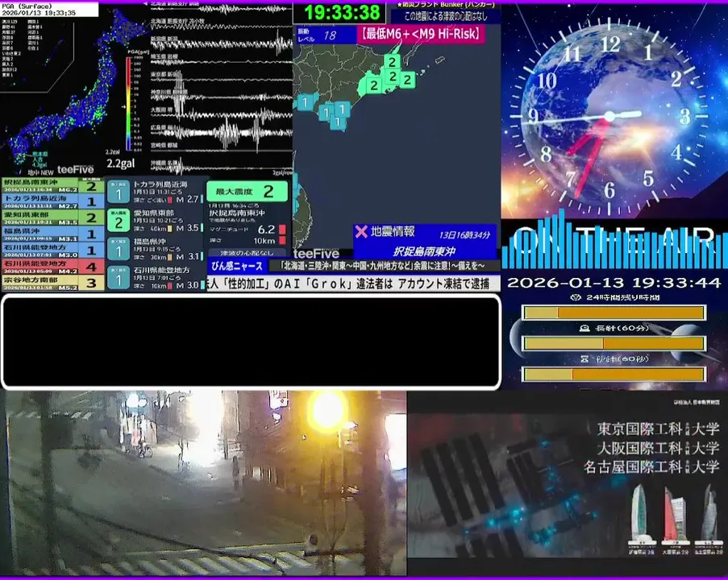The height and width of the screenshot is (580, 728).
Task: Click the 【最低M6+<M9 Hi-Risk】 banner
Action: coord(421,34)
